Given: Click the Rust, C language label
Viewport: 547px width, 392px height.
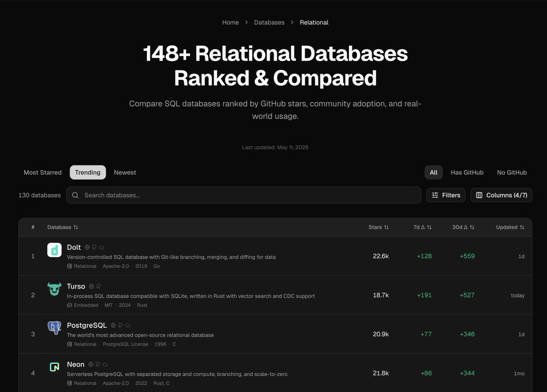Looking at the screenshot, I should pos(161,383).
